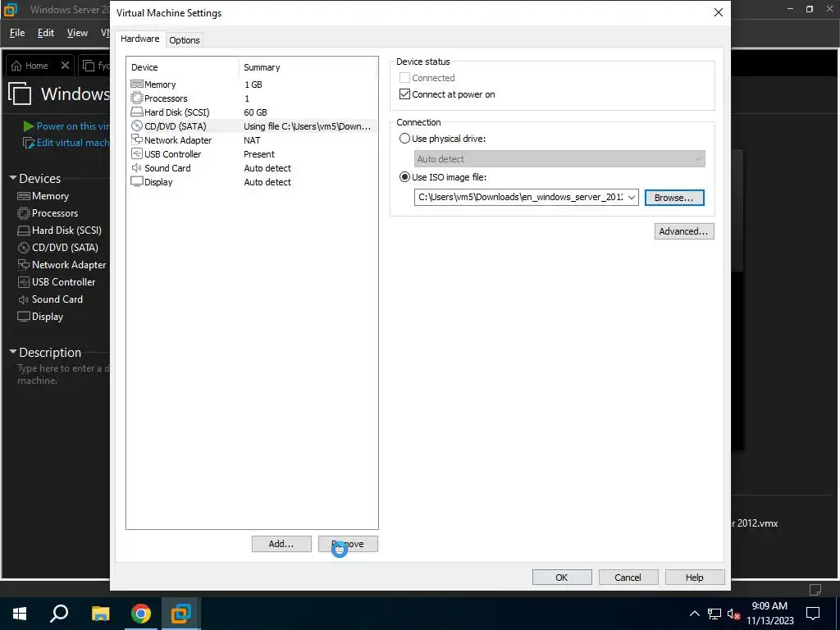Click the 60 GB hard disk summary

256,112
